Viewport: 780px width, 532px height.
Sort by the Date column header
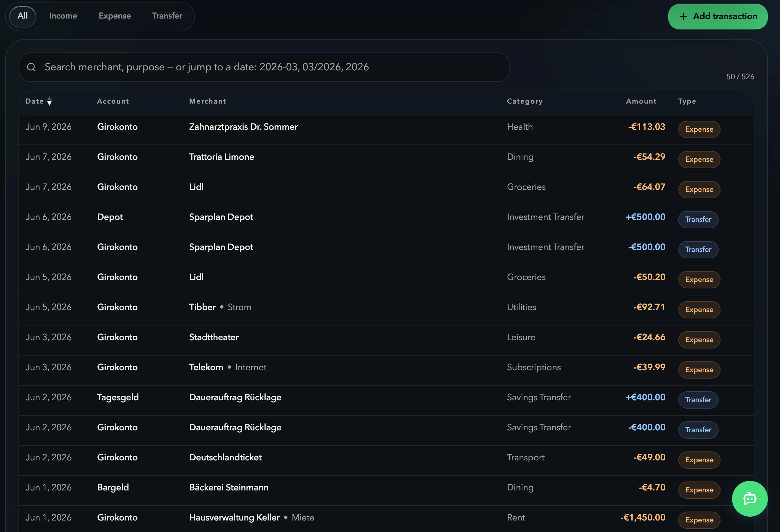(35, 101)
